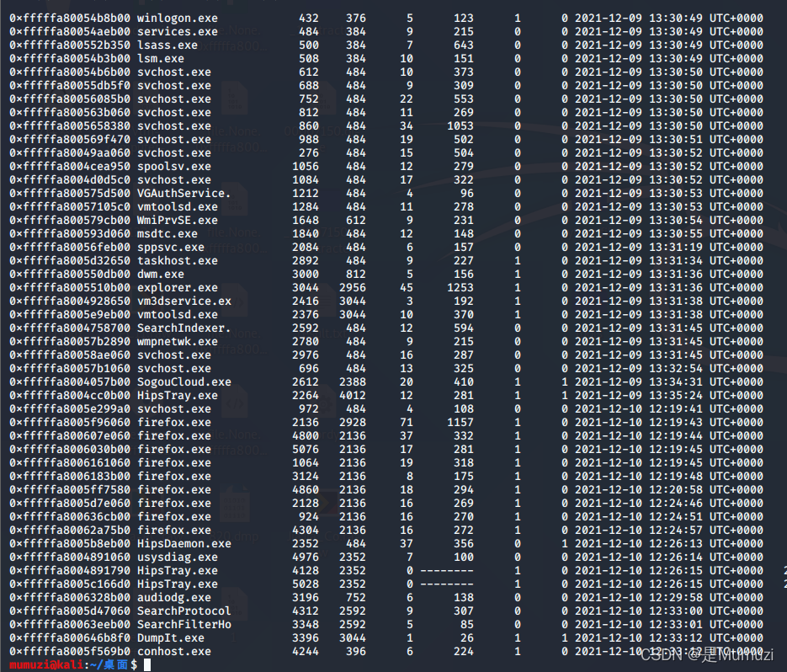This screenshot has height=672, width=787.
Task: Select the taskhost.exe process name
Action: tap(177, 261)
